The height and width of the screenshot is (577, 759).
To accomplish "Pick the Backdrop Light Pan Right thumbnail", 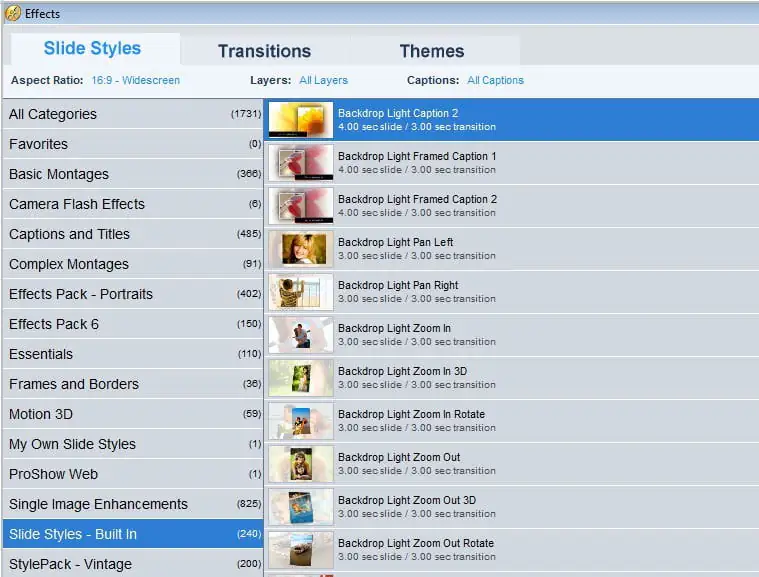I will (300, 292).
